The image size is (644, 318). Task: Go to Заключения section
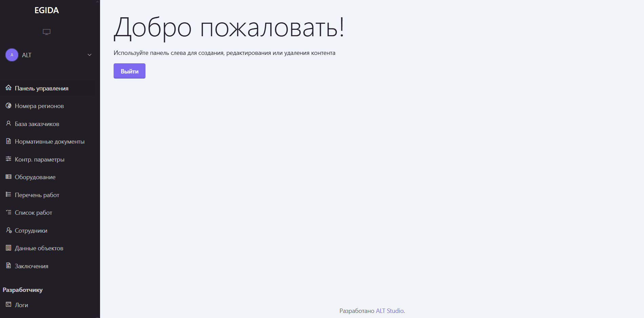[31, 266]
